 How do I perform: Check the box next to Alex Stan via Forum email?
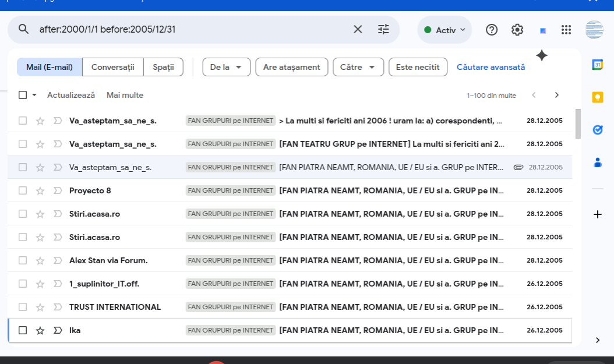tap(23, 260)
